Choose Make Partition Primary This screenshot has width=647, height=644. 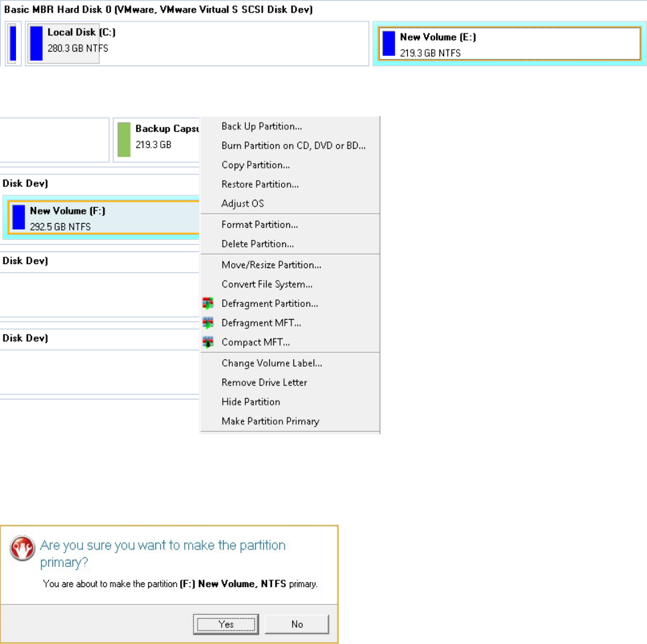(289, 422)
